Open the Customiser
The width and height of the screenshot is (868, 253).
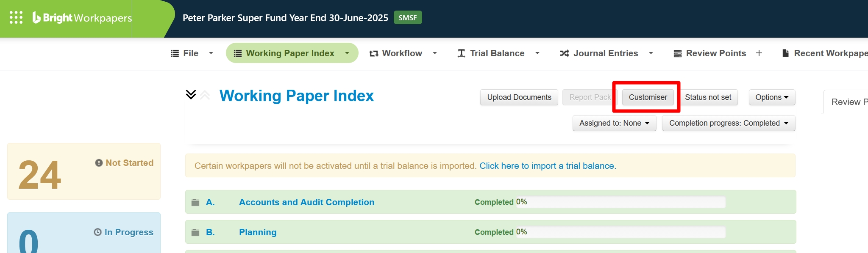point(648,97)
